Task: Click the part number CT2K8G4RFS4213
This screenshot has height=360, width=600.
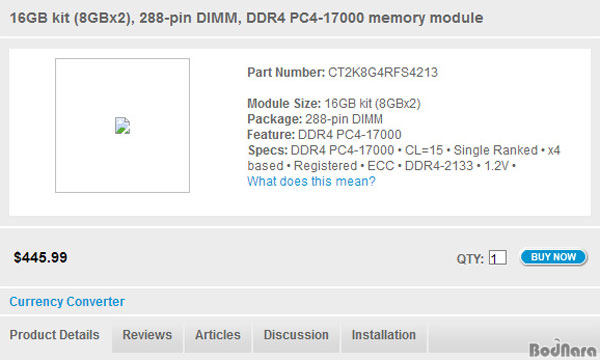Action: [383, 72]
